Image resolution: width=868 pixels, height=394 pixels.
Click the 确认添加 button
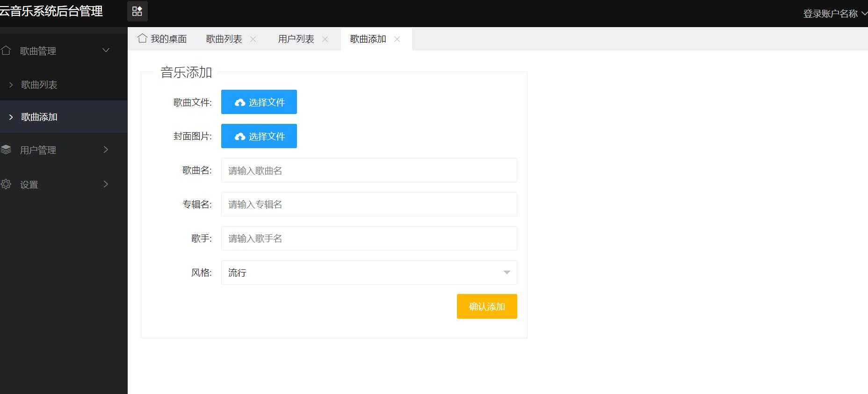(487, 306)
